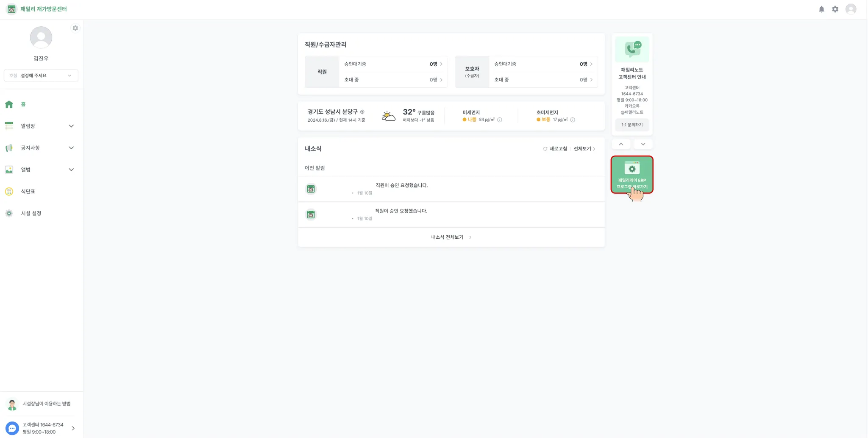The height and width of the screenshot is (438, 868).
Task: Open 직원 초대 중 0명 row
Action: click(x=393, y=80)
